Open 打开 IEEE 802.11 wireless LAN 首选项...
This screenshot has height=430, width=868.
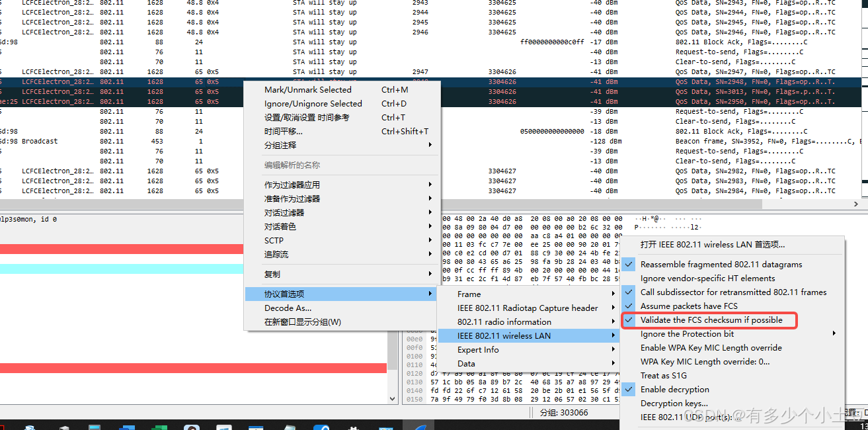[732, 245]
